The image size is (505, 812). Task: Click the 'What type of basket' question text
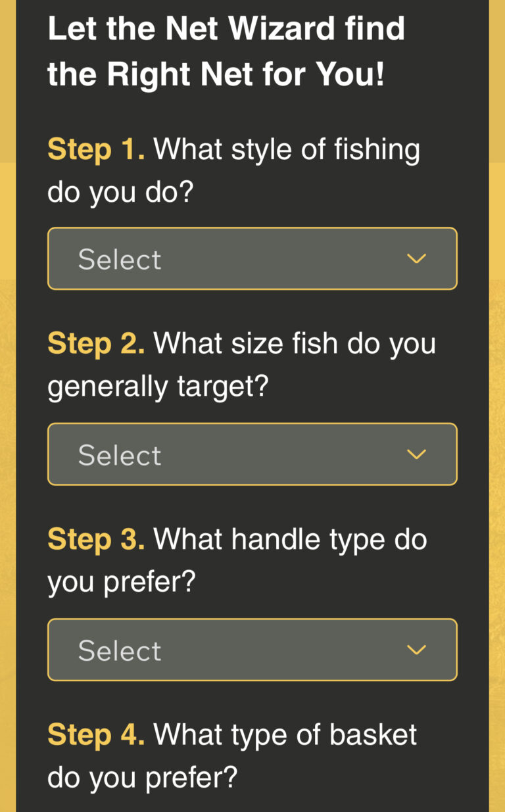point(285,734)
